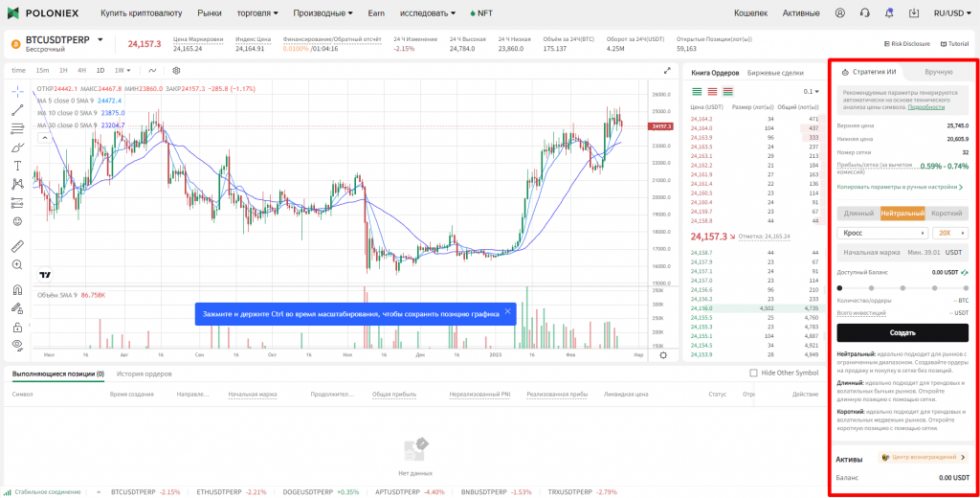Open the История ордеров tab
This screenshot has width=980, height=498.
[x=144, y=373]
